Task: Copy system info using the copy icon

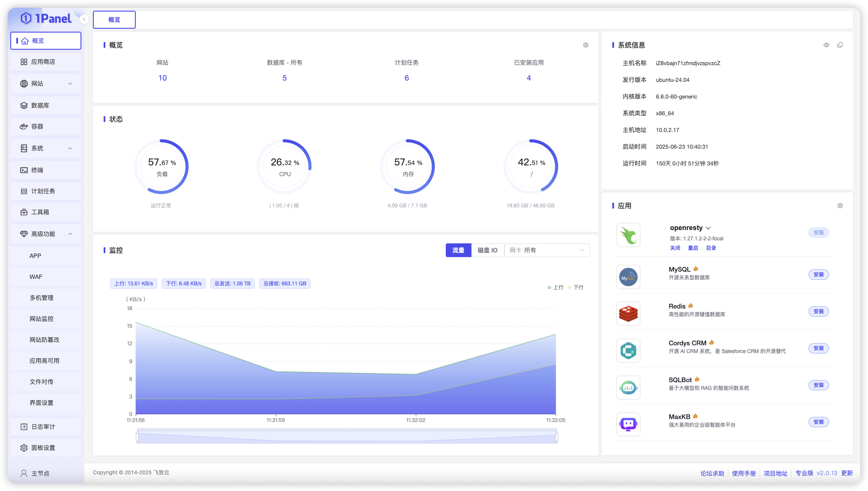Action: click(x=841, y=45)
